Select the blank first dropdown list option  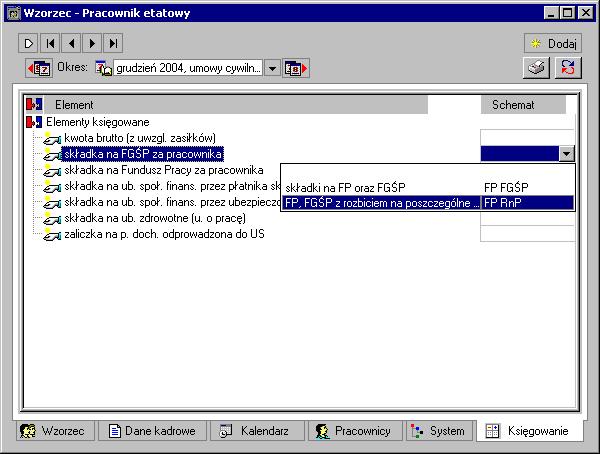click(x=428, y=172)
